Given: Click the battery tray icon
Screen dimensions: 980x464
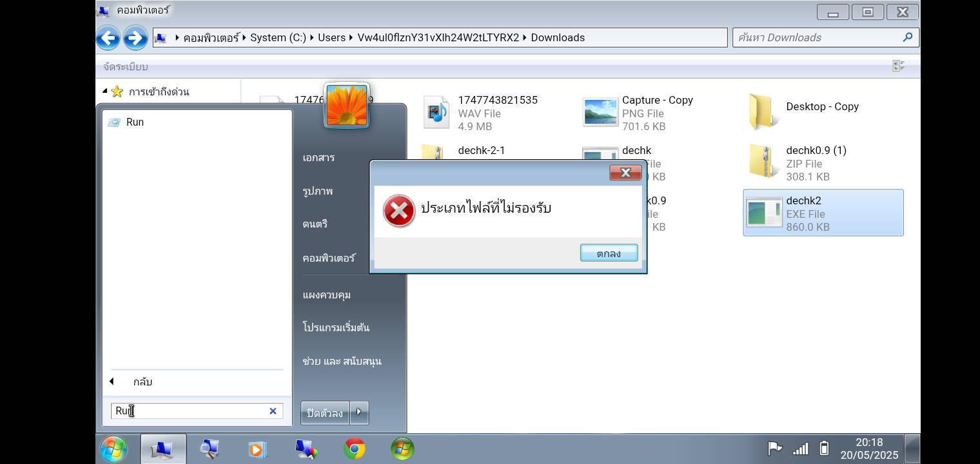Looking at the screenshot, I should pyautogui.click(x=824, y=449).
